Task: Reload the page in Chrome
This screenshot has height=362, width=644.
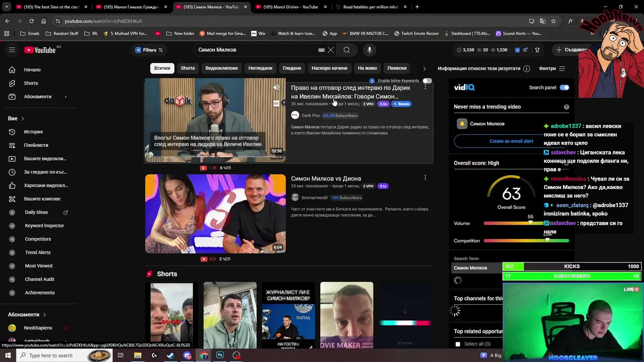Action: tap(31, 21)
